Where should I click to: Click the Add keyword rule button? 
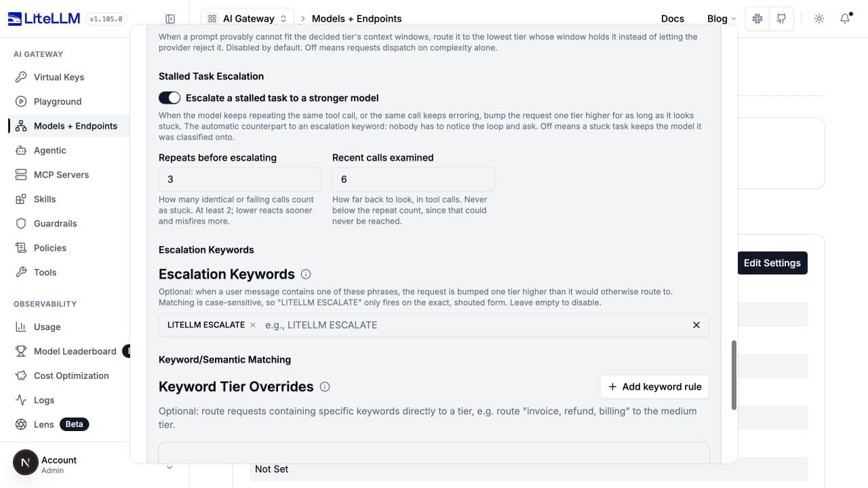654,386
